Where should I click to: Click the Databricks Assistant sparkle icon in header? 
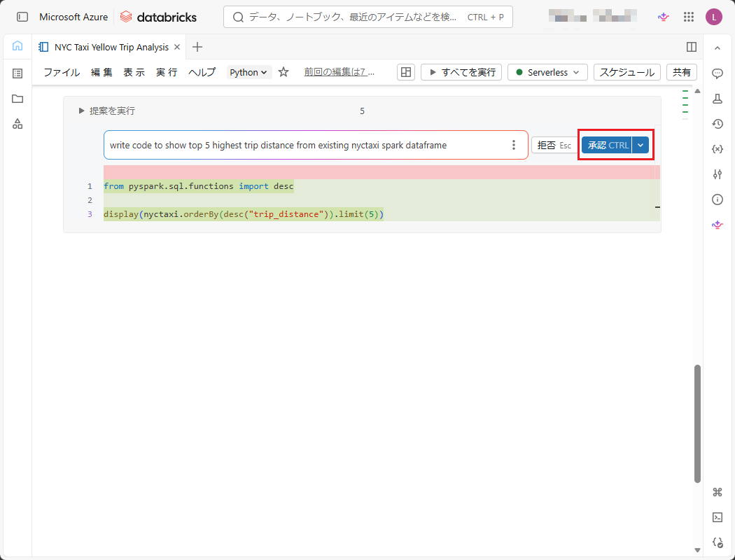tap(663, 17)
